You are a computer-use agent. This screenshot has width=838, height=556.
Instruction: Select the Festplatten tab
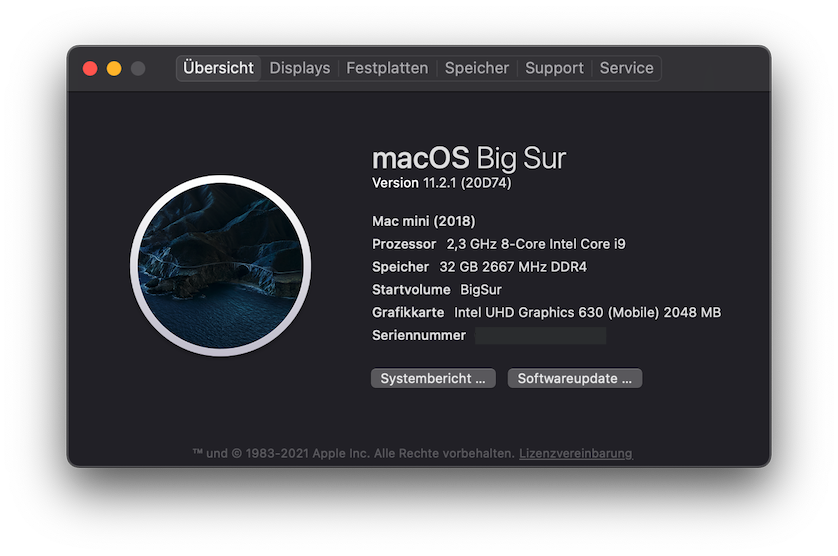387,68
